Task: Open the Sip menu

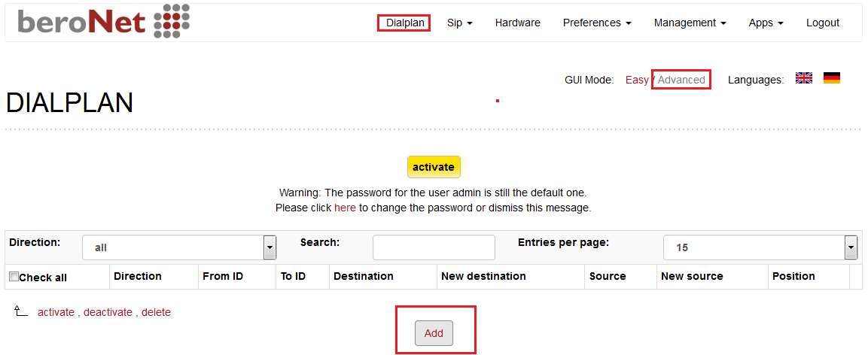Action: tap(459, 23)
